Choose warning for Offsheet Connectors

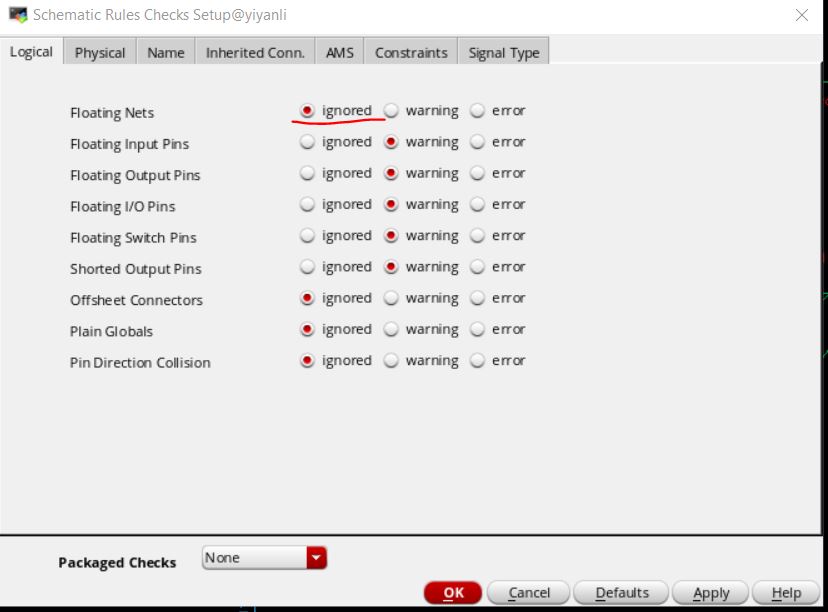(392, 298)
